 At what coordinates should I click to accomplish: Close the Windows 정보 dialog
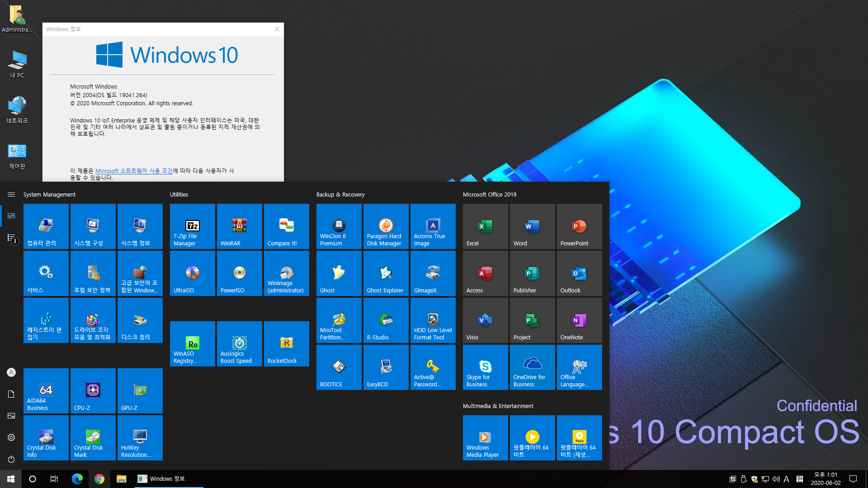277,29
